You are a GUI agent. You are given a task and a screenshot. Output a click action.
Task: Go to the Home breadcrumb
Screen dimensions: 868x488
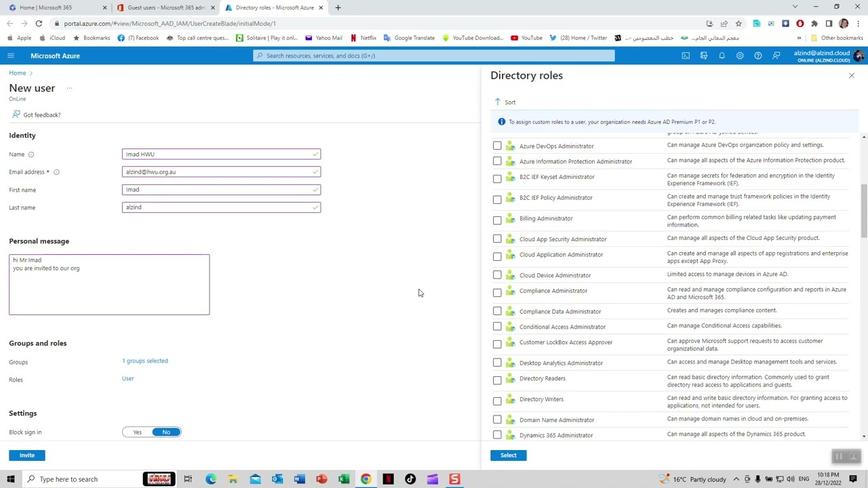(18, 73)
